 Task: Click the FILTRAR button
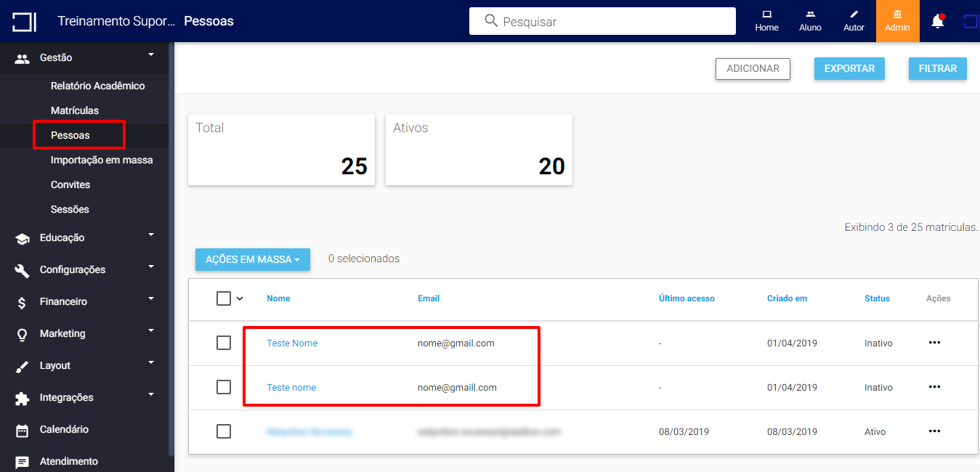938,68
